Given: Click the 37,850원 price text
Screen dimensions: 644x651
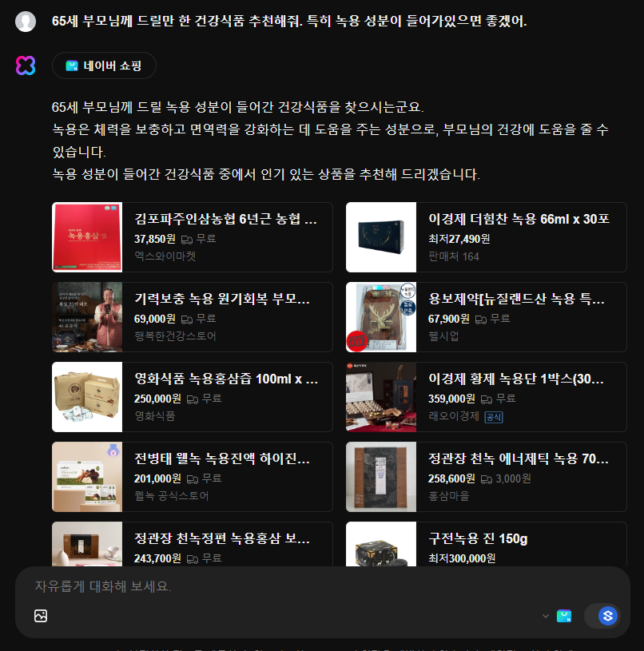Looking at the screenshot, I should [x=155, y=239].
